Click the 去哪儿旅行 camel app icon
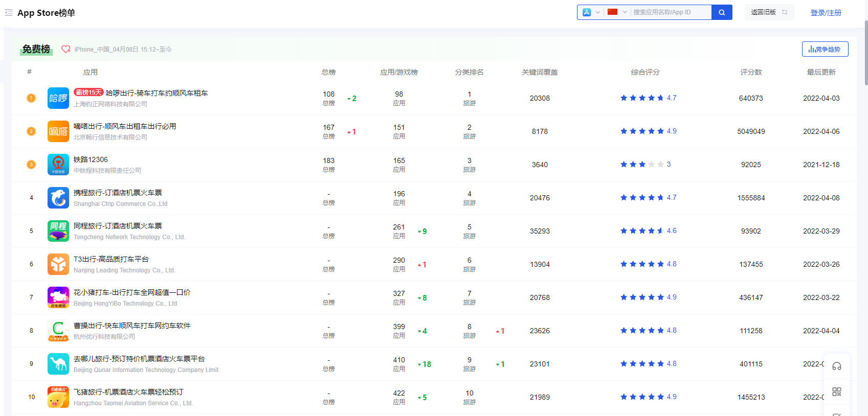The height and width of the screenshot is (416, 868). tap(58, 364)
